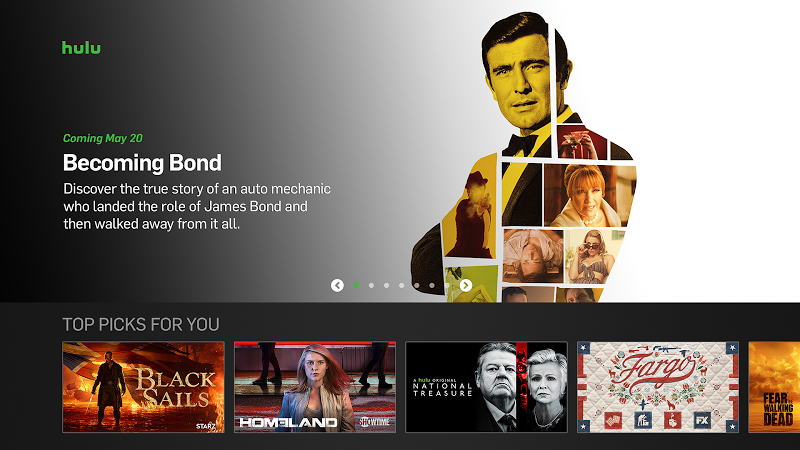Click the Becoming Bond description text
Screen dimensions: 800x450
197,206
